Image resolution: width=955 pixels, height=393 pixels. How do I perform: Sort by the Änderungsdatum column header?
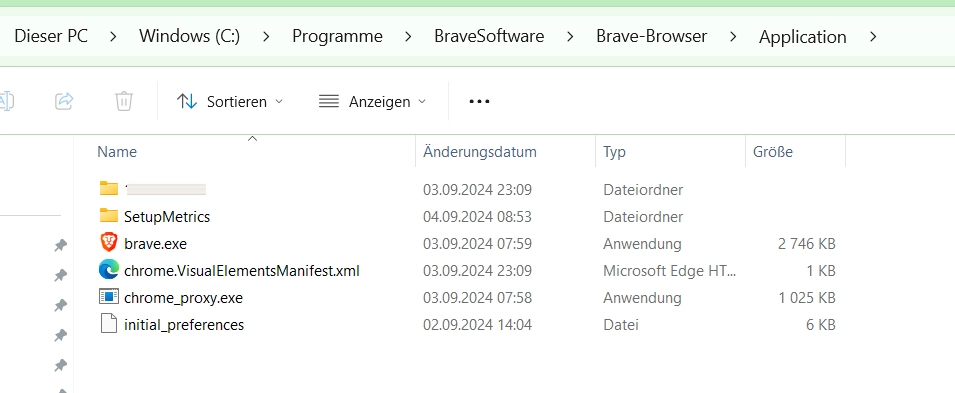click(x=480, y=152)
